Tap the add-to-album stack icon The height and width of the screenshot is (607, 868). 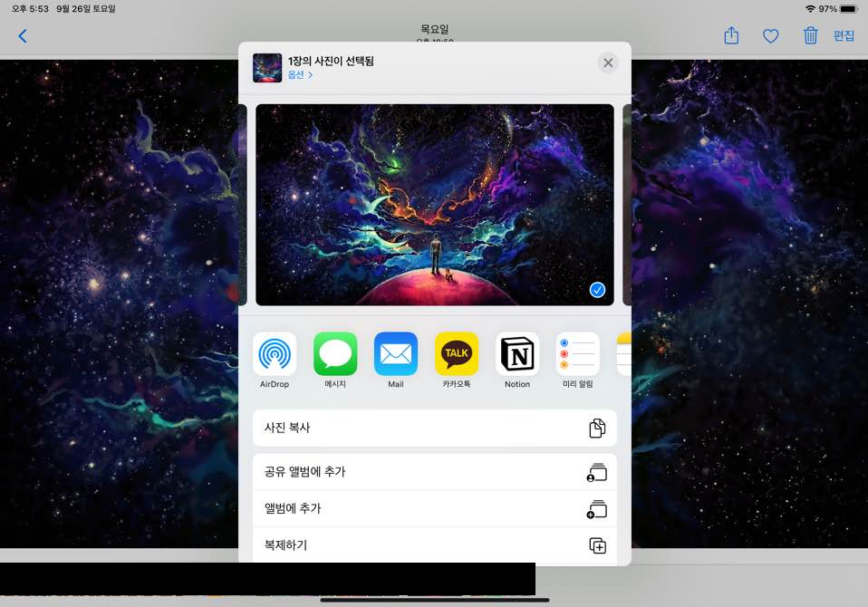597,509
